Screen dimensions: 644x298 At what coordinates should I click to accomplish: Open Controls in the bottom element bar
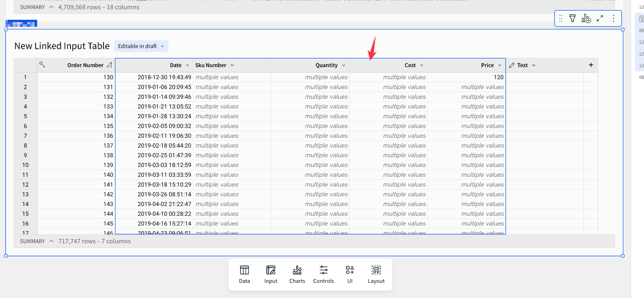coord(323,275)
